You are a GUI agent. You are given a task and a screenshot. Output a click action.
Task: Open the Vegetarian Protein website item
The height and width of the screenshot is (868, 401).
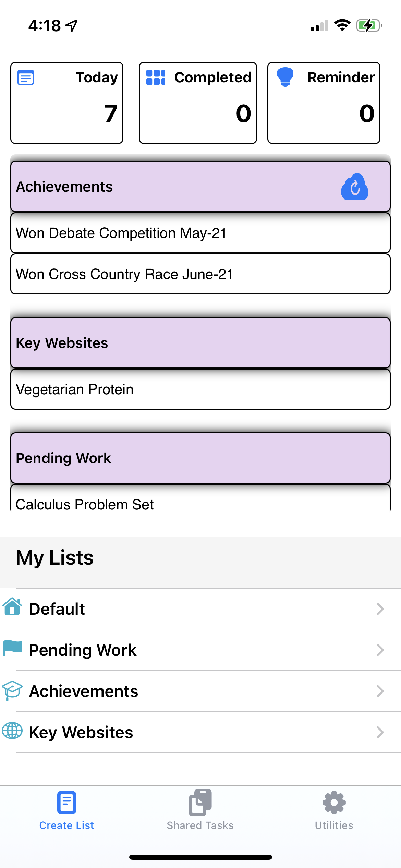200,389
